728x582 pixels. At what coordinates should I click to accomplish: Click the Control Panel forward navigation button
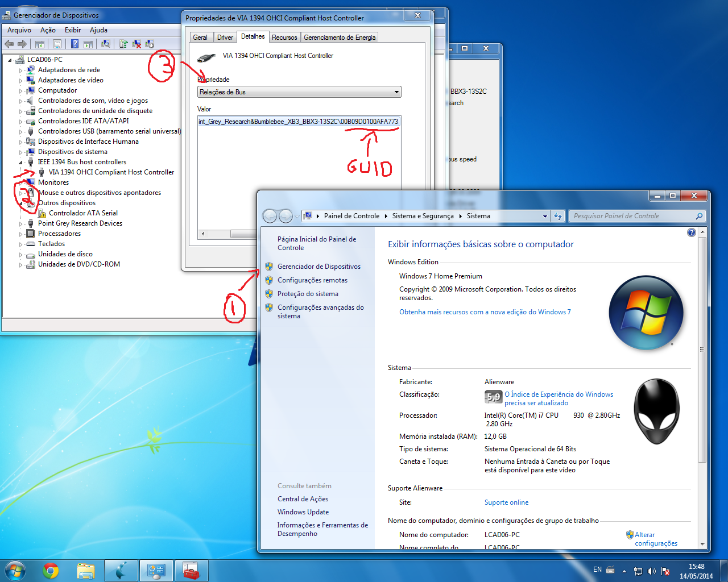(x=286, y=216)
